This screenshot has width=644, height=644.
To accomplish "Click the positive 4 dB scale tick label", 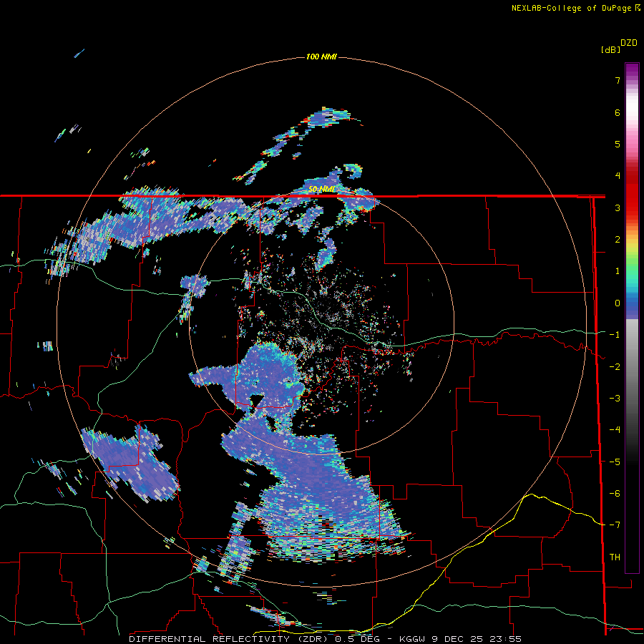I will [x=618, y=176].
